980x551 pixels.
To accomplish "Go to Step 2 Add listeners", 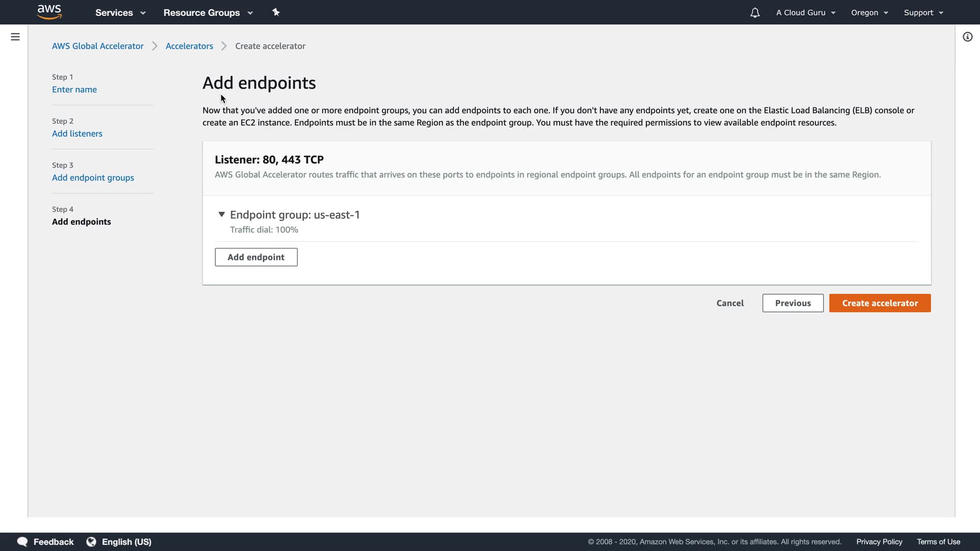I will (77, 134).
